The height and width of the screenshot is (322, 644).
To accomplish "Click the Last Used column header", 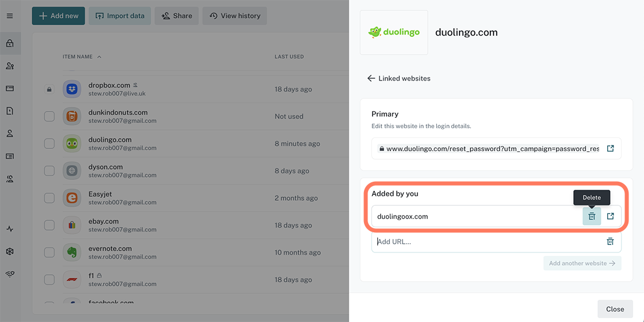I will coord(289,57).
